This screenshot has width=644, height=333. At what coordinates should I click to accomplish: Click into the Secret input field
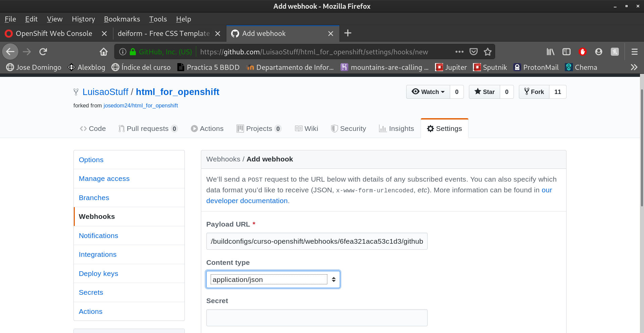pos(317,318)
